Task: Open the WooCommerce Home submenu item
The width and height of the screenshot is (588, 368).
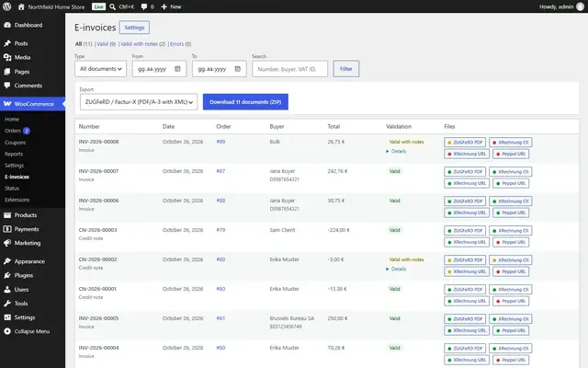Action: [x=12, y=119]
